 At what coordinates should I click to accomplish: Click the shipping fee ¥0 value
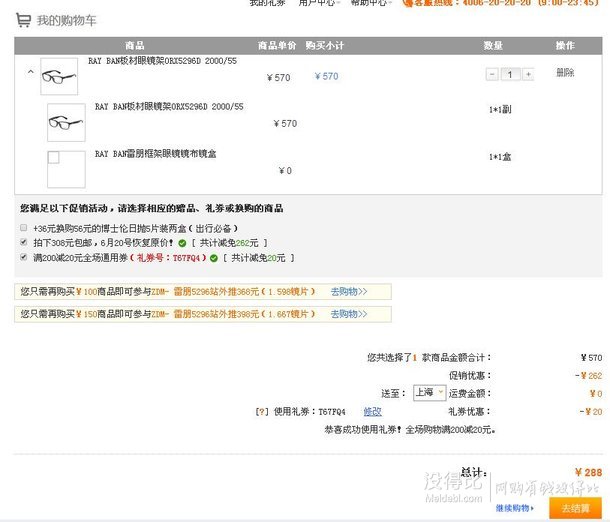pyautogui.click(x=596, y=394)
